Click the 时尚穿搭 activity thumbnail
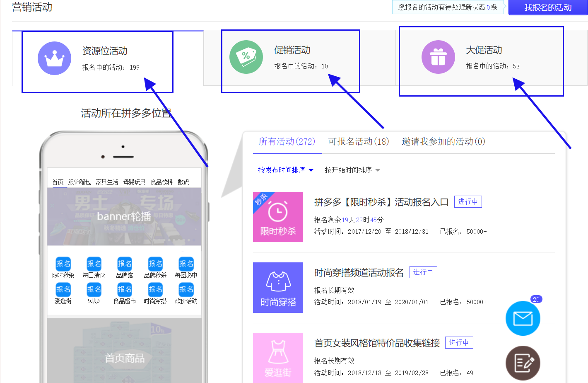 point(278,288)
